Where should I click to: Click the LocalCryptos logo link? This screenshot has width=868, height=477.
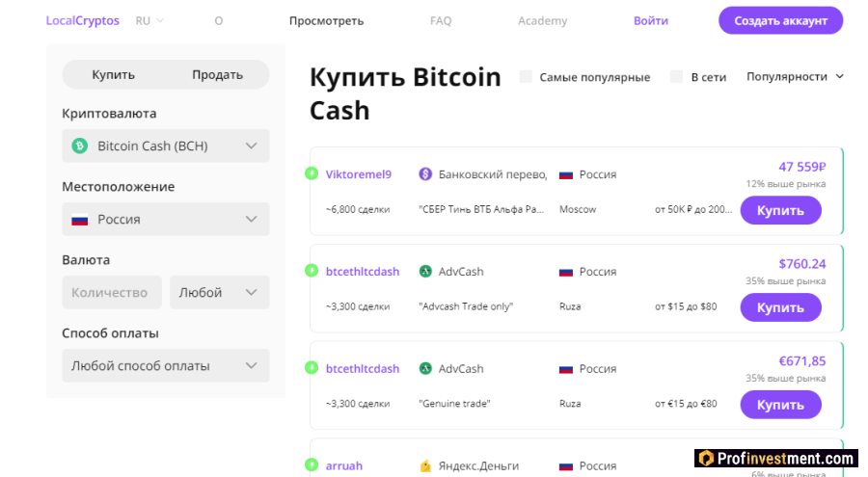pos(83,20)
